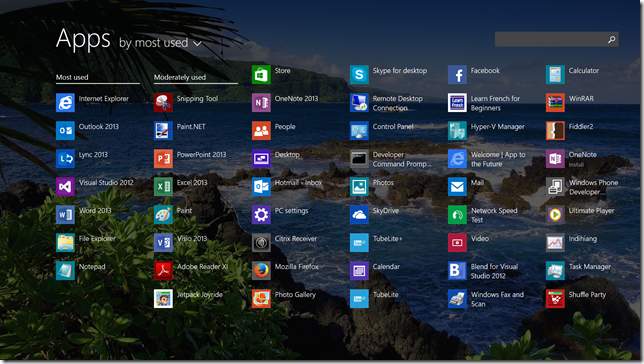Open the Windows Fax and Scan icon
The image size is (644, 364).
(x=458, y=298)
